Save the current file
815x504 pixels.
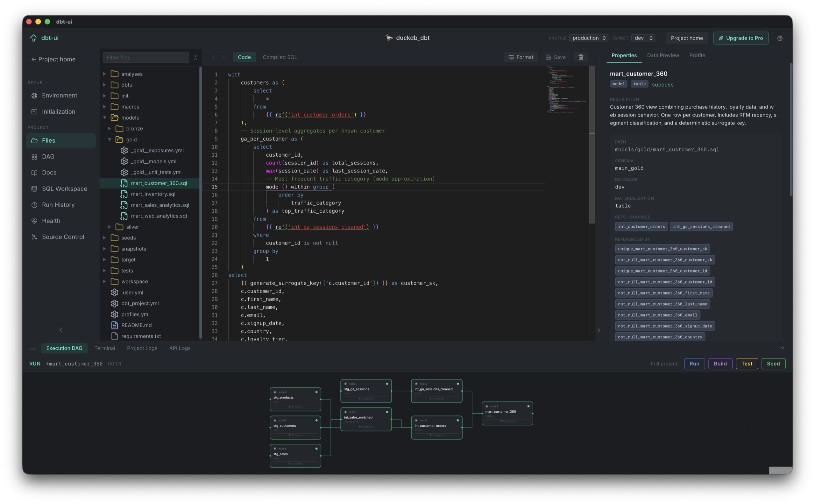pos(555,57)
